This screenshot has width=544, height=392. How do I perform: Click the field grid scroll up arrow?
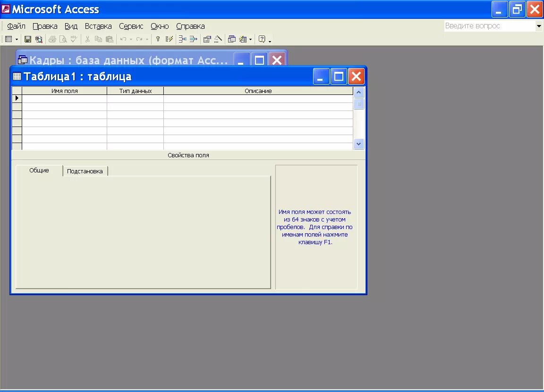point(359,92)
